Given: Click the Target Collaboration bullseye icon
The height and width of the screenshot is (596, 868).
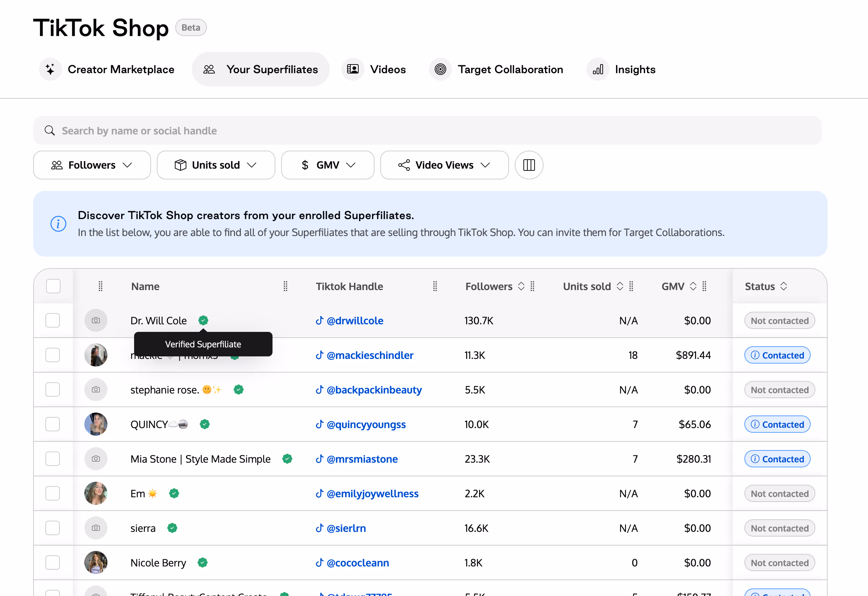Looking at the screenshot, I should click(x=440, y=69).
